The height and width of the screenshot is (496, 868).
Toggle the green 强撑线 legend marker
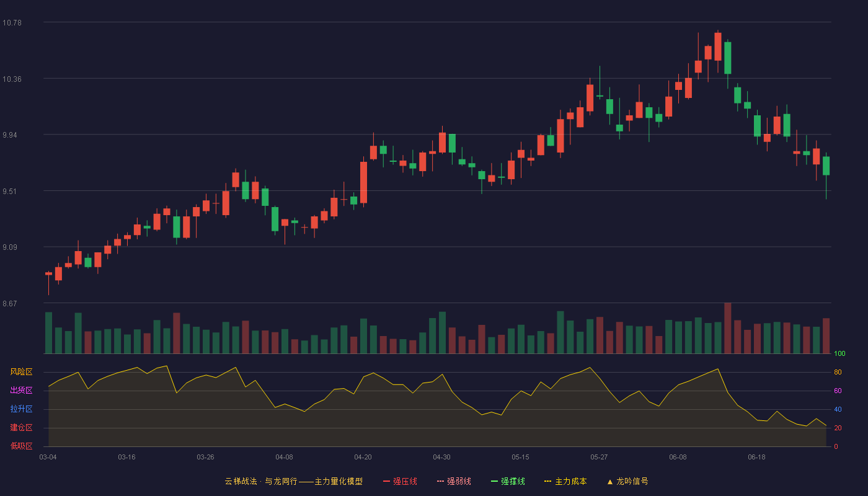(x=495, y=482)
